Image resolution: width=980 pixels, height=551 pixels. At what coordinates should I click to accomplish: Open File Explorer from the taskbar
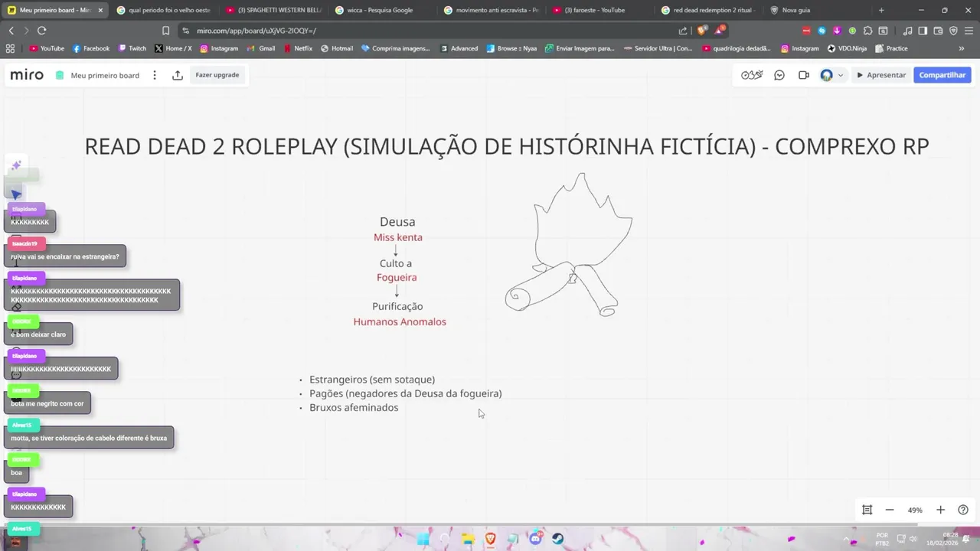pyautogui.click(x=468, y=539)
